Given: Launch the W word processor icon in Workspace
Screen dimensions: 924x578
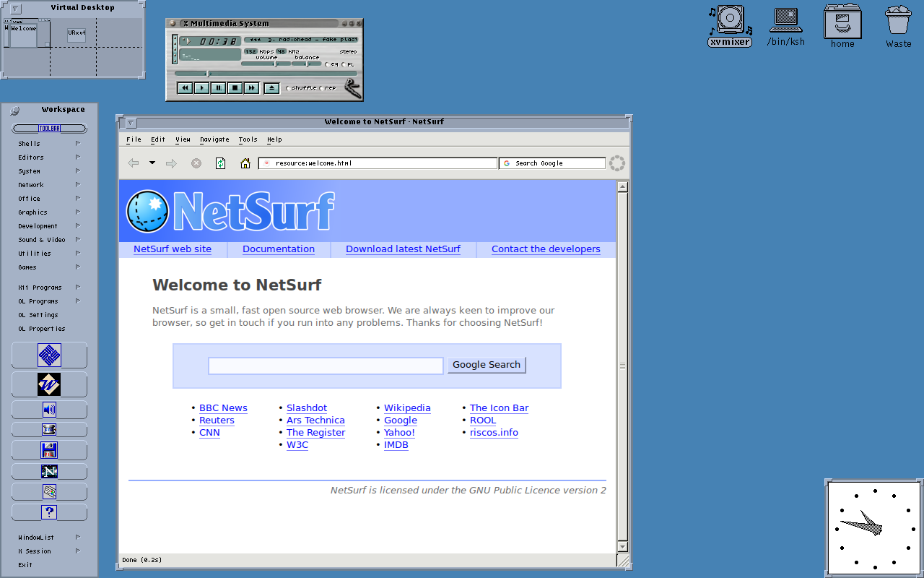Looking at the screenshot, I should [49, 384].
